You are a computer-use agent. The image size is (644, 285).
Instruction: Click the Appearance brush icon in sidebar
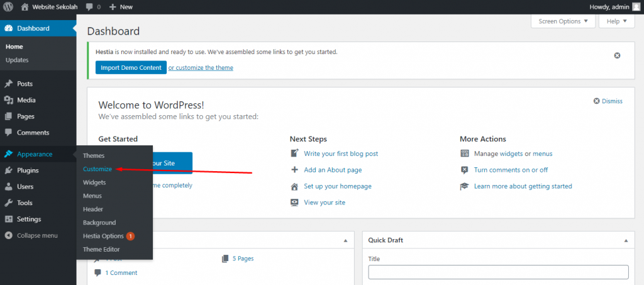click(x=8, y=154)
